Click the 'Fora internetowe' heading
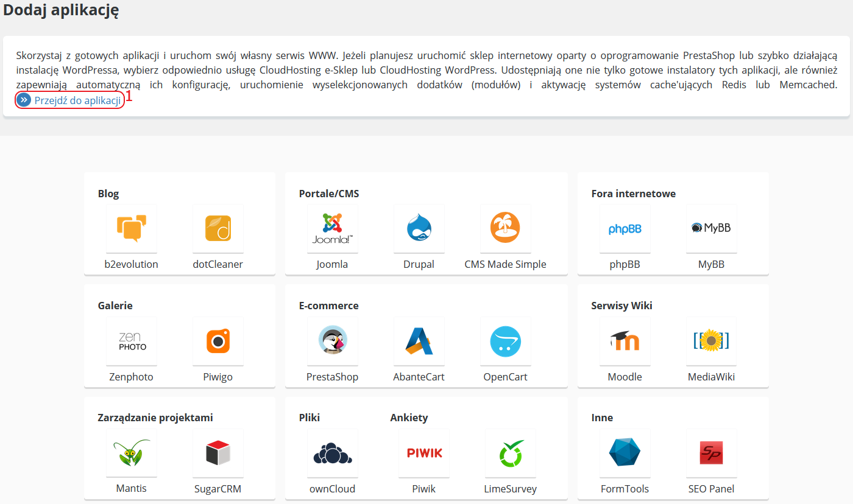This screenshot has height=504, width=853. (x=634, y=194)
